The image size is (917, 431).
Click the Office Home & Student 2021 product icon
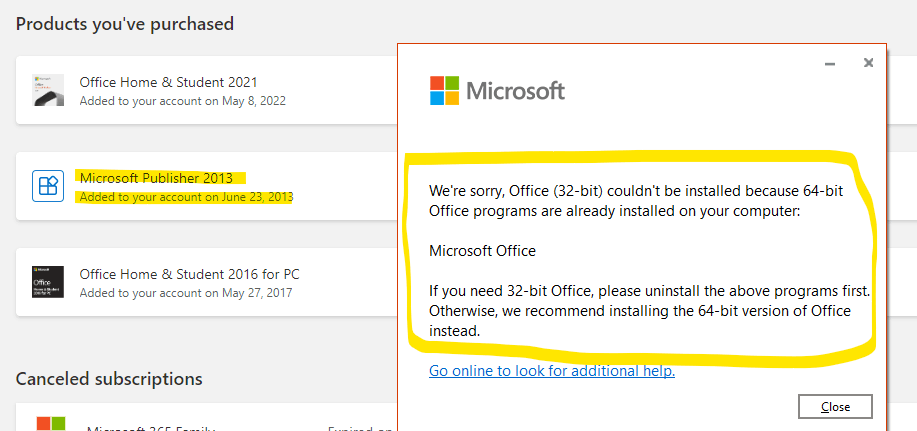48,90
